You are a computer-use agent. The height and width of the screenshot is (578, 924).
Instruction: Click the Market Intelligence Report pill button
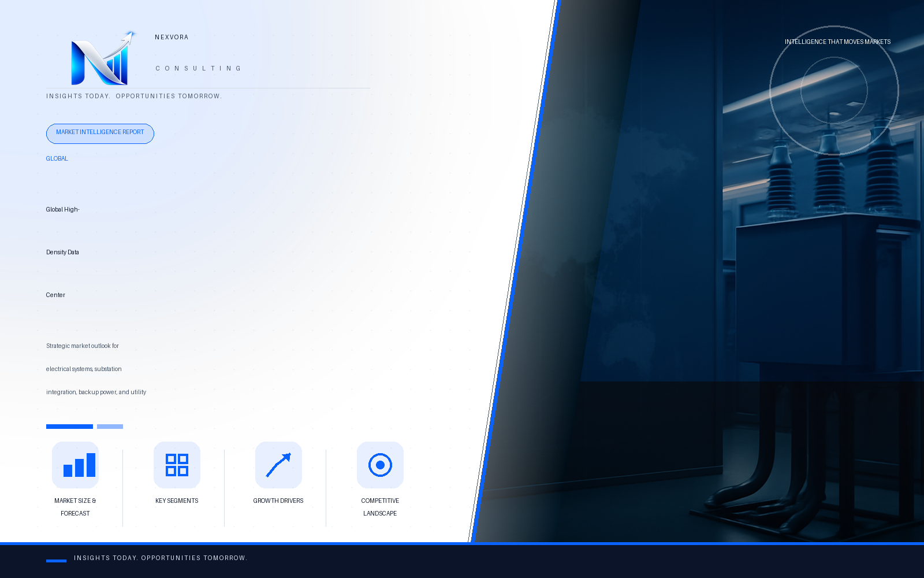click(x=100, y=134)
